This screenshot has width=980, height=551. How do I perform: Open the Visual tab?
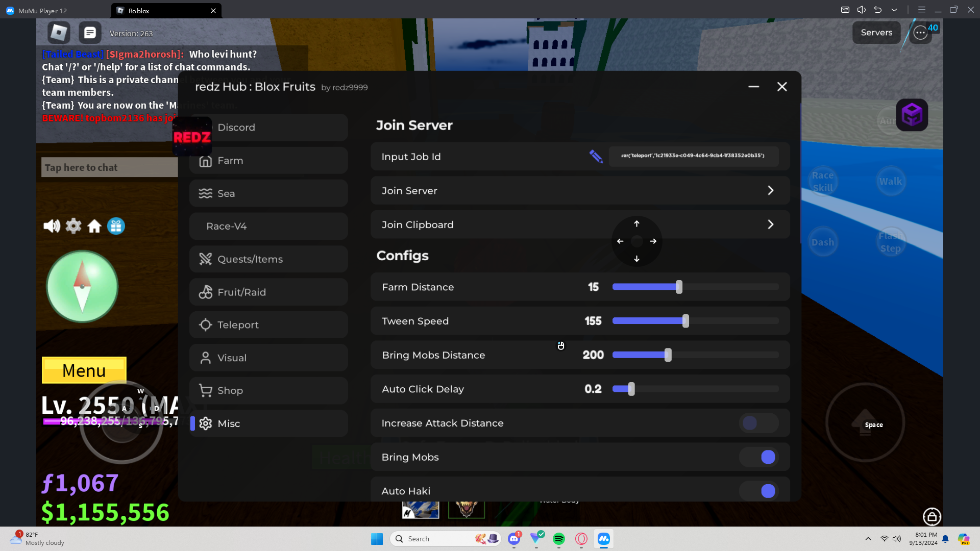point(268,358)
